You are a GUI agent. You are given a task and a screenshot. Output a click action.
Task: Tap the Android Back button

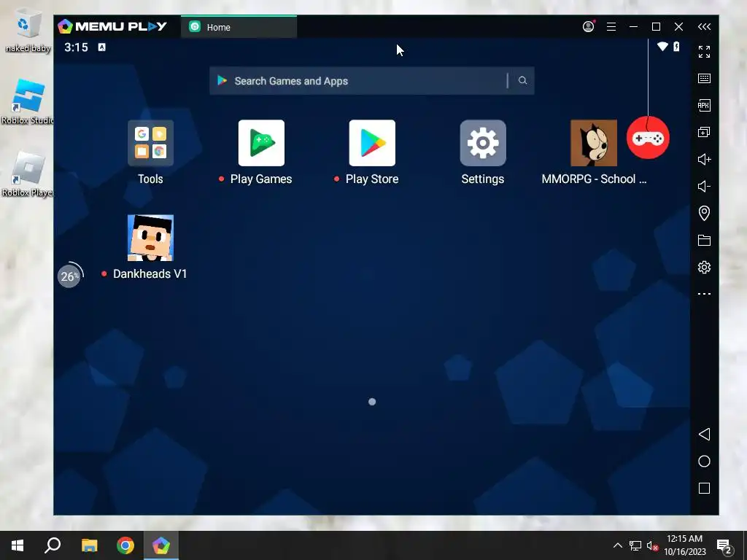pos(704,434)
